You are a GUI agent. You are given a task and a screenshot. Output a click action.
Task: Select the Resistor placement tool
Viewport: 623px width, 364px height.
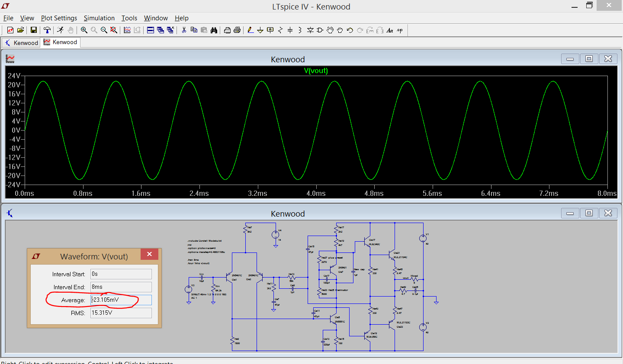point(280,30)
